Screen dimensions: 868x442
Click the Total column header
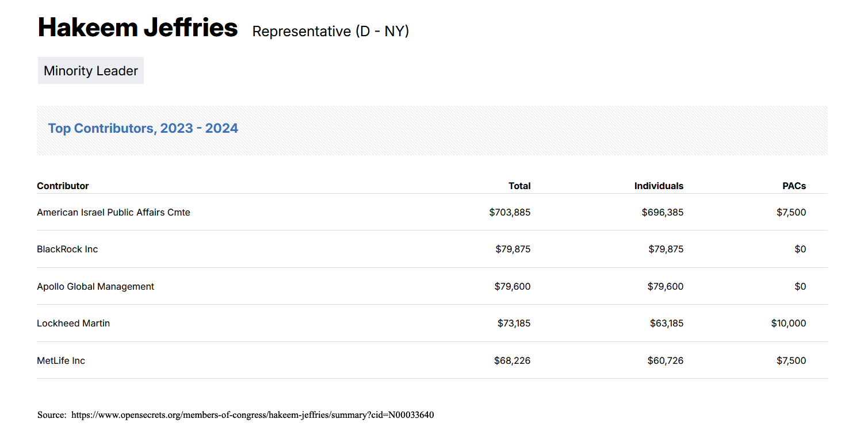pyautogui.click(x=519, y=186)
